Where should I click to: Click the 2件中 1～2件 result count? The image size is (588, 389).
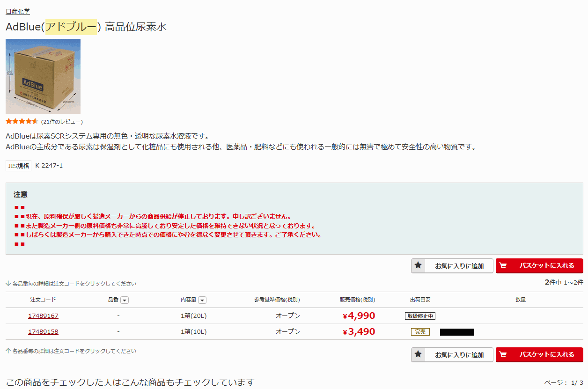tap(564, 282)
